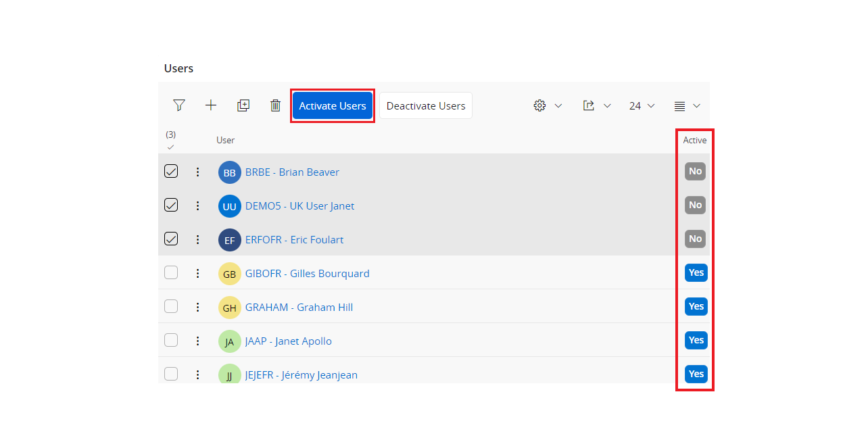Screen dimensions: 868x438
Task: Select the Graham Hill row checkbox
Action: click(171, 307)
